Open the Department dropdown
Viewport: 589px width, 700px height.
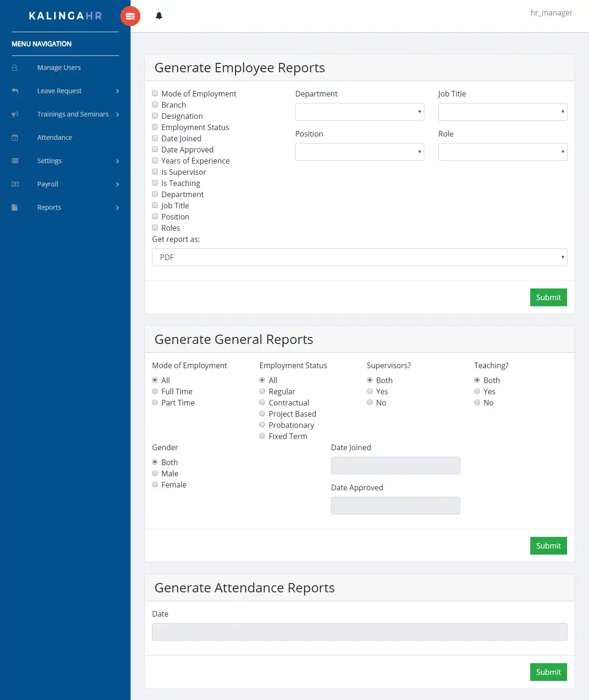point(360,112)
